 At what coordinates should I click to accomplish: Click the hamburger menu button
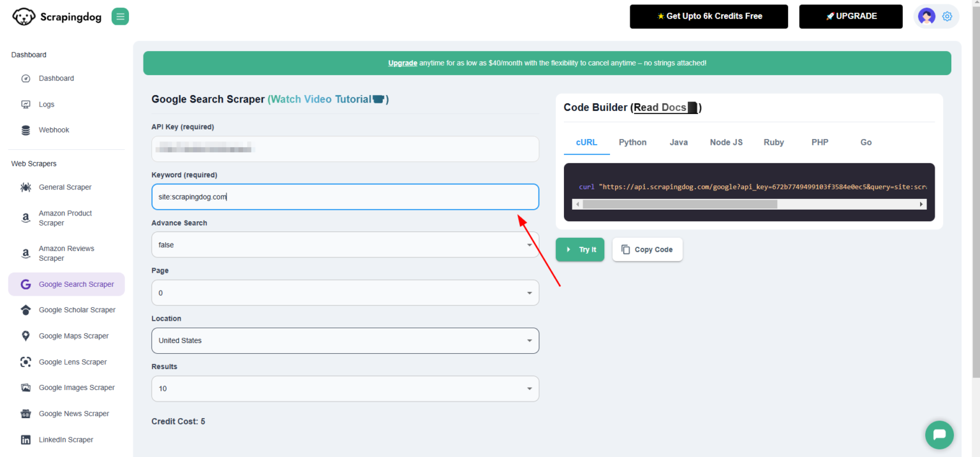click(x=120, y=16)
